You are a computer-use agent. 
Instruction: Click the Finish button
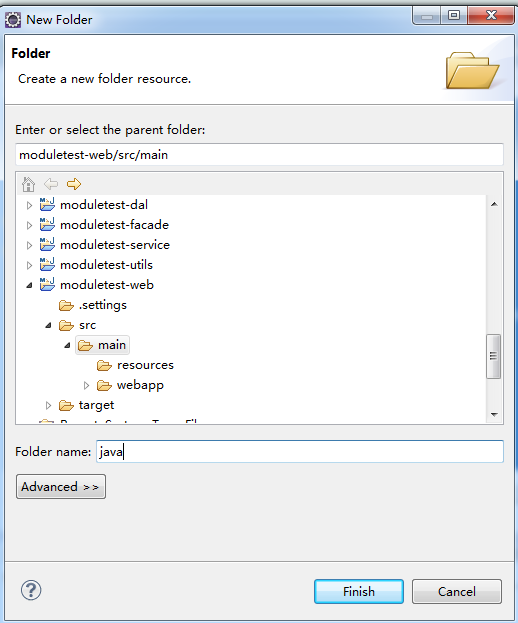[359, 591]
